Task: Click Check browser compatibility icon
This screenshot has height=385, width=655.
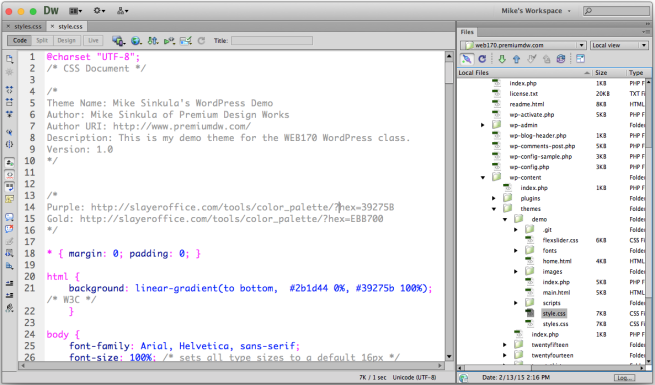Action: pos(186,41)
